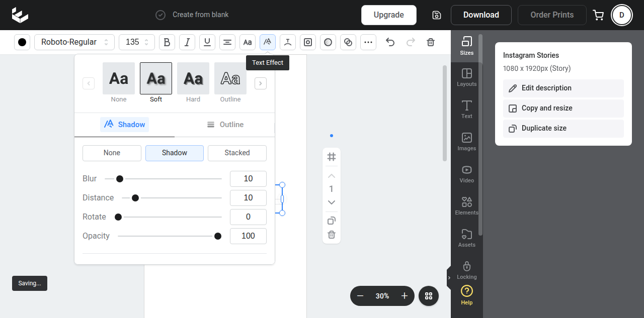Click the Distance slider handle
The image size is (644, 318).
tap(135, 198)
